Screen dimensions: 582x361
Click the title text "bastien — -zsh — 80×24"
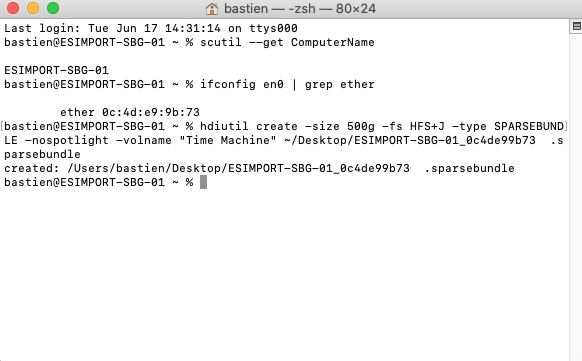click(300, 9)
